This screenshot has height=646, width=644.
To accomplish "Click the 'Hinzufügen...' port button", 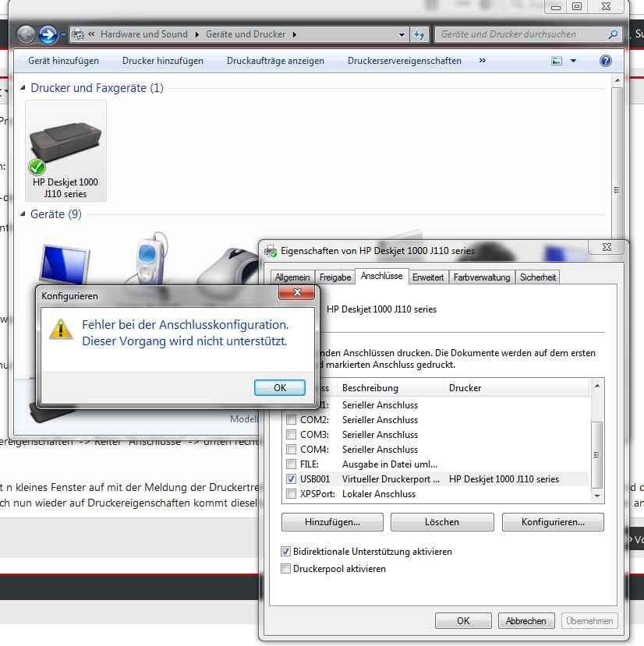I will [332, 522].
